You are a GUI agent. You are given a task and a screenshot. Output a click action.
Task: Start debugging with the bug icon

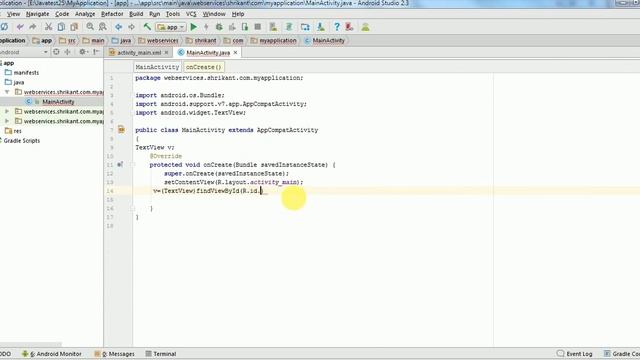[219, 27]
